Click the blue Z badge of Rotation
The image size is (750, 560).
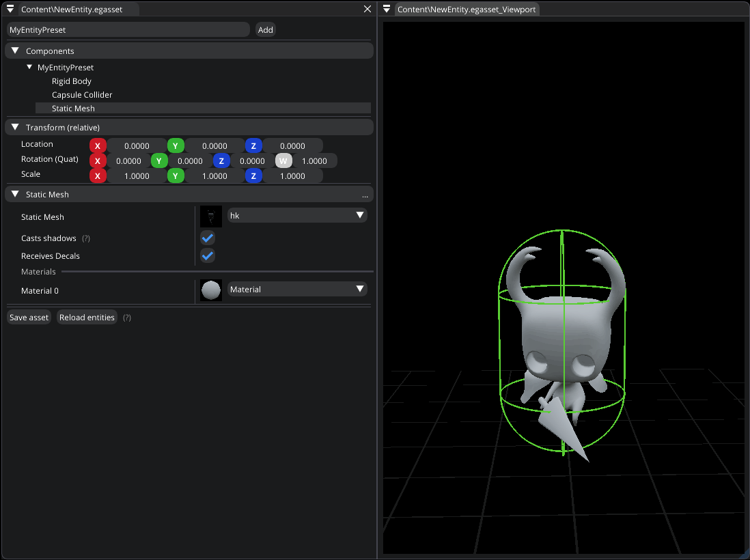pos(221,160)
